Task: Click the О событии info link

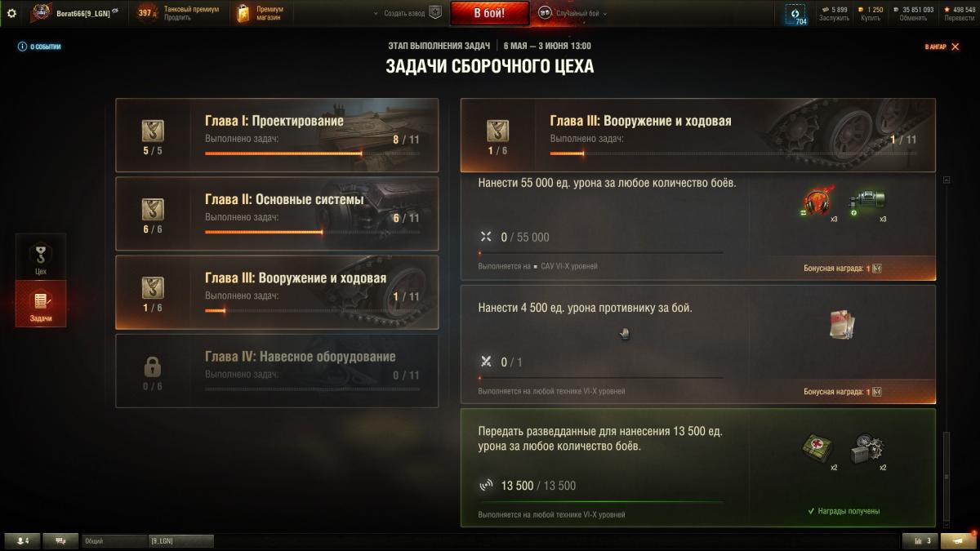Action: [39, 47]
